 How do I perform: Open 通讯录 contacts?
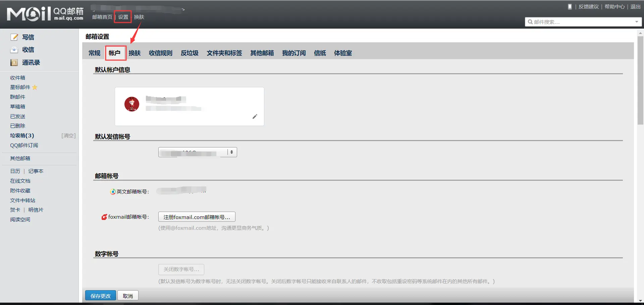tap(31, 62)
